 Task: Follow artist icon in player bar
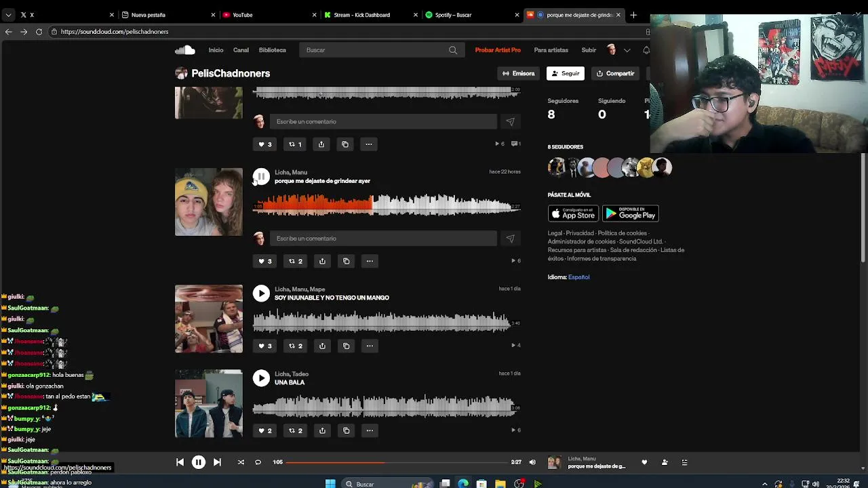(665, 462)
